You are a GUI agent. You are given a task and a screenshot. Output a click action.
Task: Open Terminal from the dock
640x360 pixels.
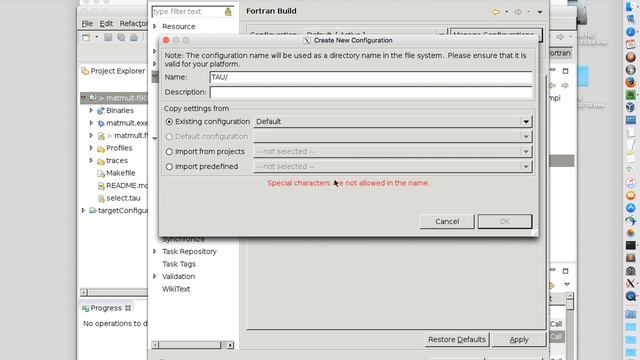(631, 245)
